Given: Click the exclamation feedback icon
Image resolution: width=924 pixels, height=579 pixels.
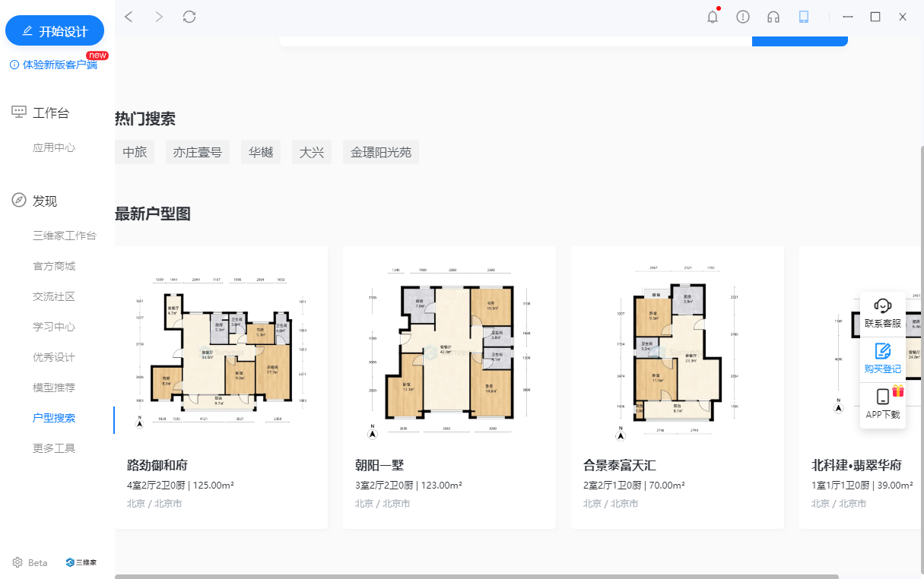Looking at the screenshot, I should (743, 17).
